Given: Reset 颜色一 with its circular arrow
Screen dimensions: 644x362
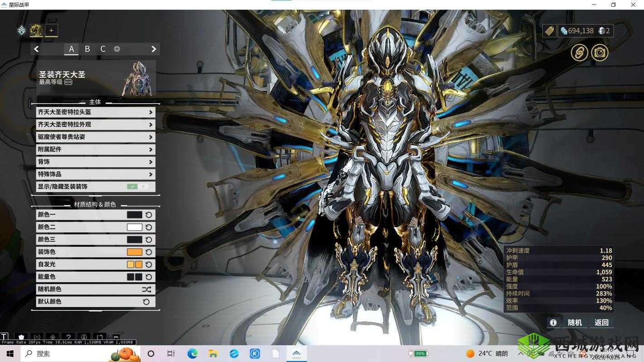Looking at the screenshot, I should click(x=149, y=215).
